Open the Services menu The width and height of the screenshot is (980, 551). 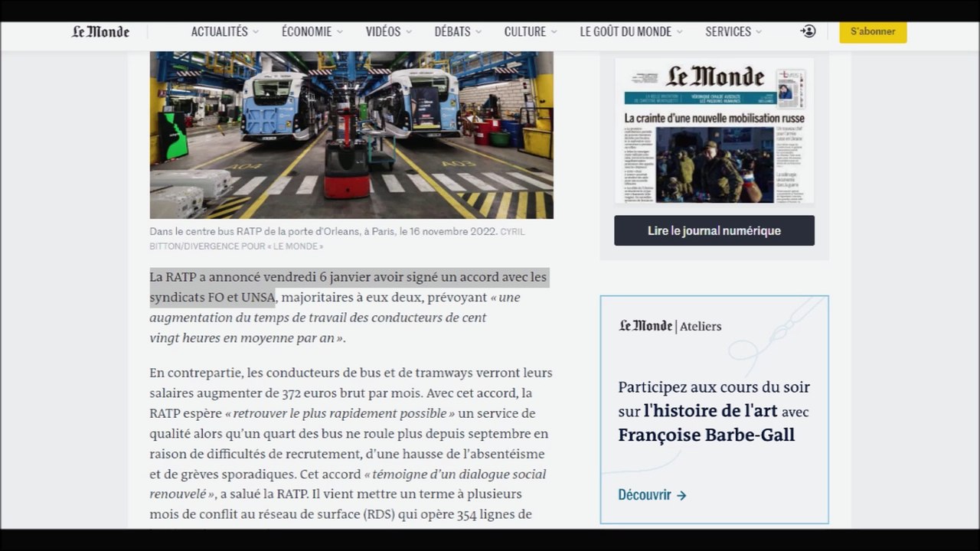[x=734, y=32]
